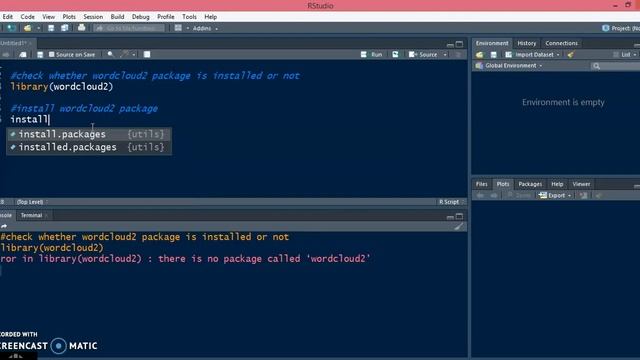Open the Plots menu
640x360 pixels.
[x=69, y=17]
